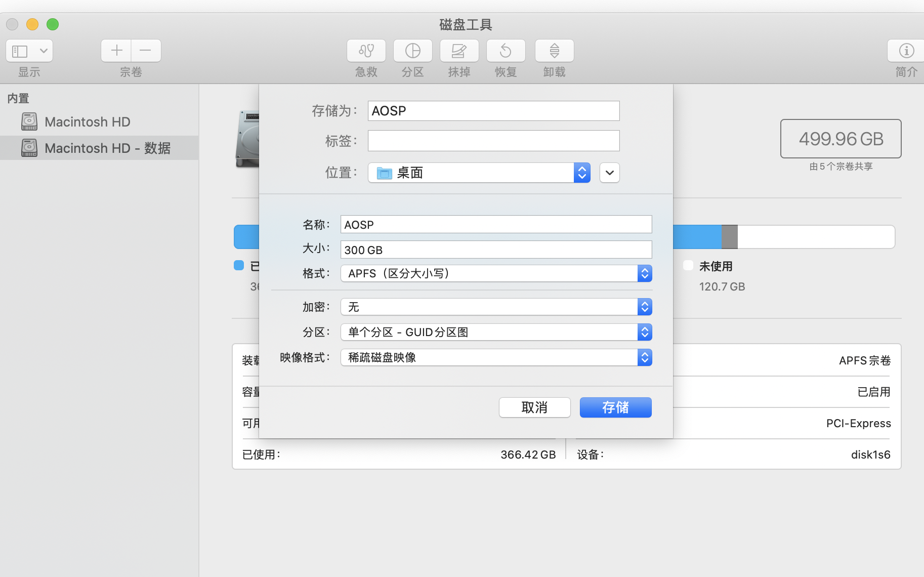Click the 取消 cancel button
This screenshot has width=924, height=577.
click(x=534, y=407)
